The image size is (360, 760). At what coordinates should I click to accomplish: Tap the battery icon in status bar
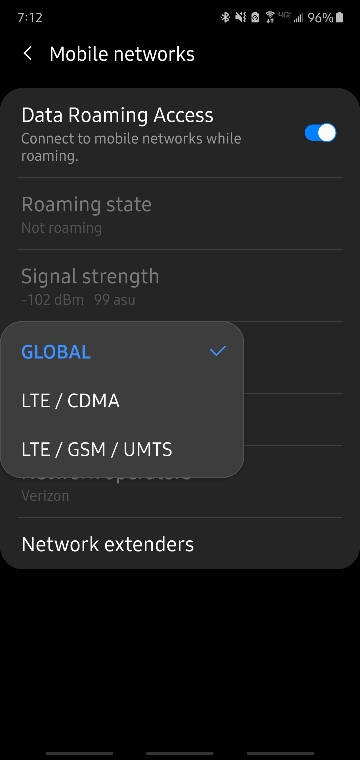340,18
